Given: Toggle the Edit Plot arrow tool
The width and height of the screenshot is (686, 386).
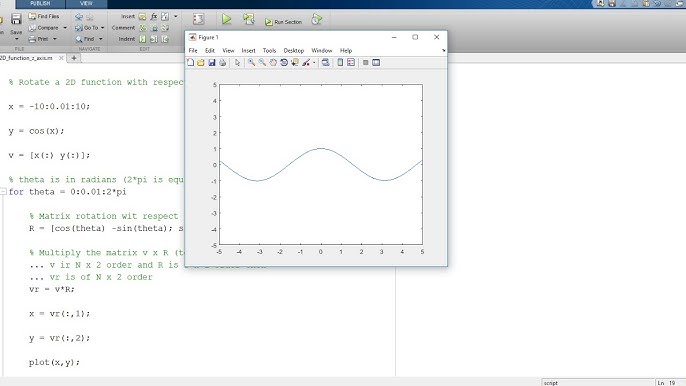Looking at the screenshot, I should [237, 63].
